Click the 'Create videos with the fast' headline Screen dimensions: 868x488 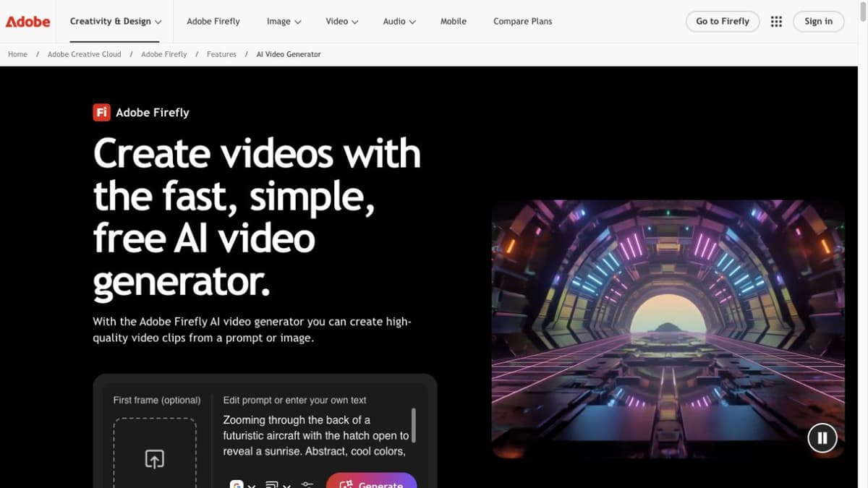pyautogui.click(x=257, y=218)
